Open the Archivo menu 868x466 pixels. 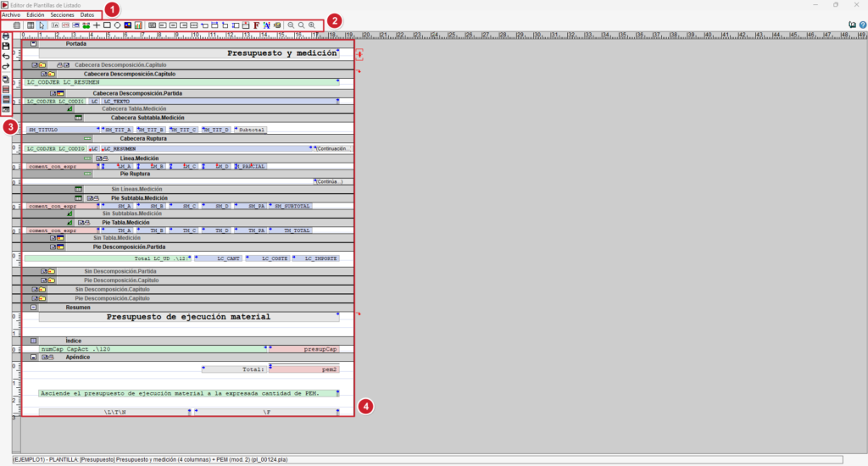pos(10,15)
